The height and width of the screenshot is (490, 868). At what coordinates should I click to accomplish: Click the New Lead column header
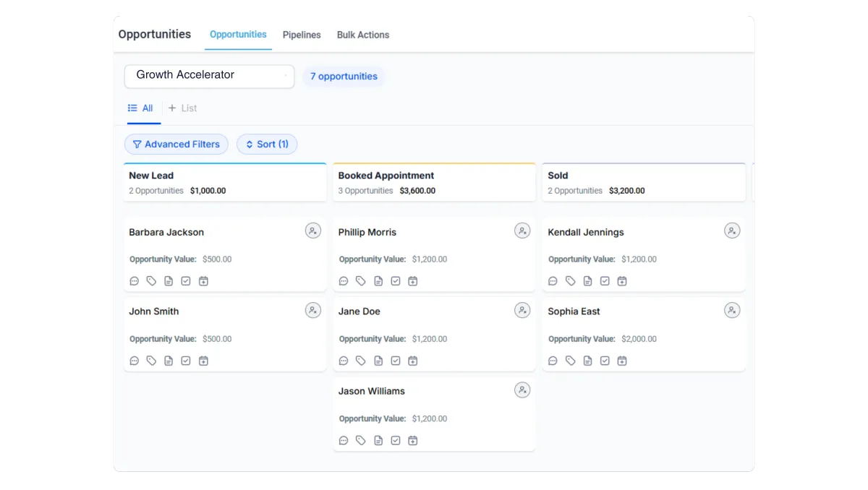[x=225, y=182]
